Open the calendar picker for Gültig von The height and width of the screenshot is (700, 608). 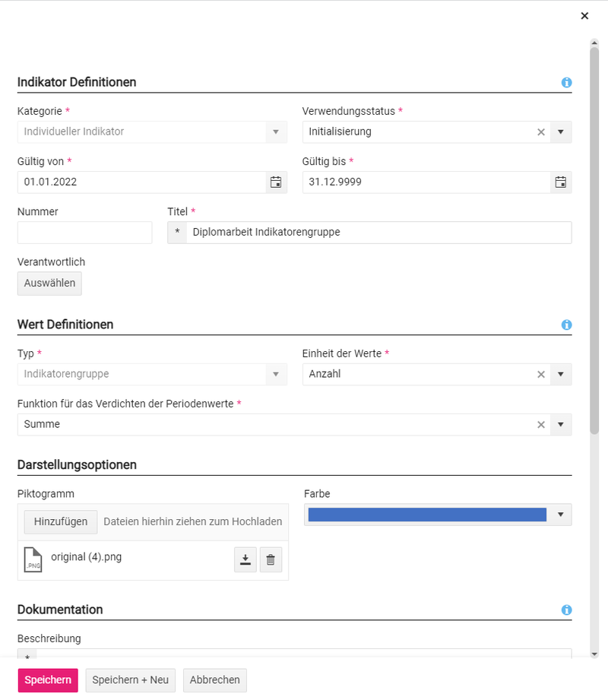click(276, 182)
